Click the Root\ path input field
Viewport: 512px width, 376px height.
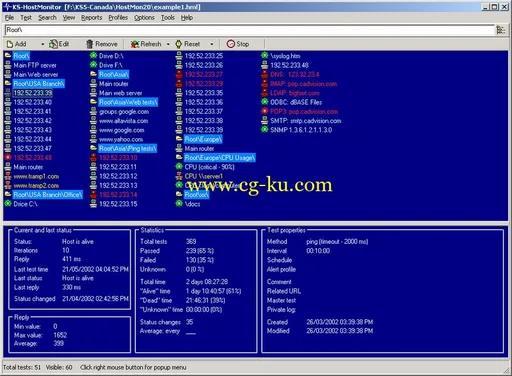(249, 30)
